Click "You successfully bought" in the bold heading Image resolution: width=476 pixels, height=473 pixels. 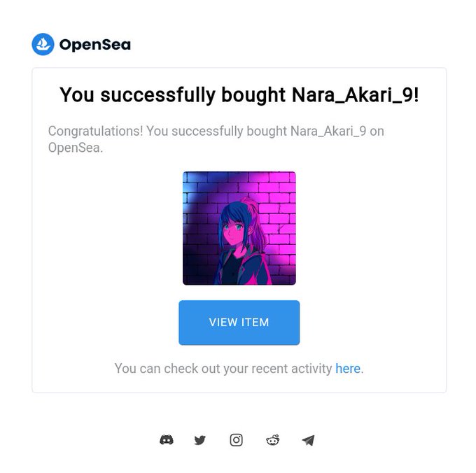pyautogui.click(x=172, y=94)
